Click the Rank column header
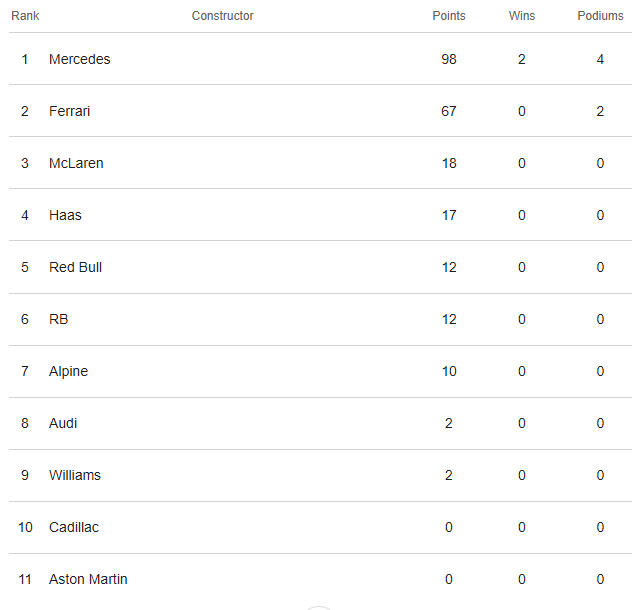 (25, 16)
